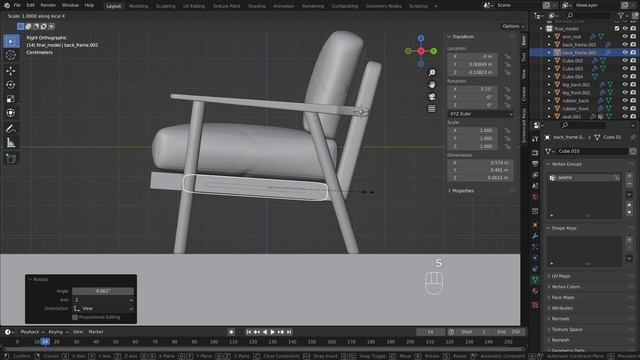Image resolution: width=640 pixels, height=360 pixels.
Task: Open the Axis dropdown in Rotate panel
Action: coord(103,300)
